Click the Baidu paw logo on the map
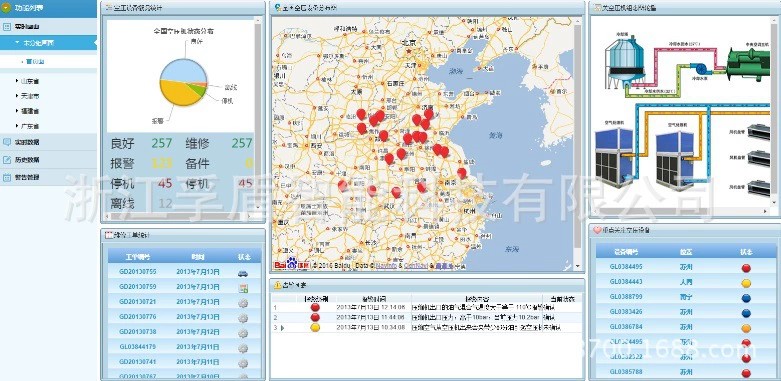The width and height of the screenshot is (781, 381). pyautogui.click(x=292, y=262)
